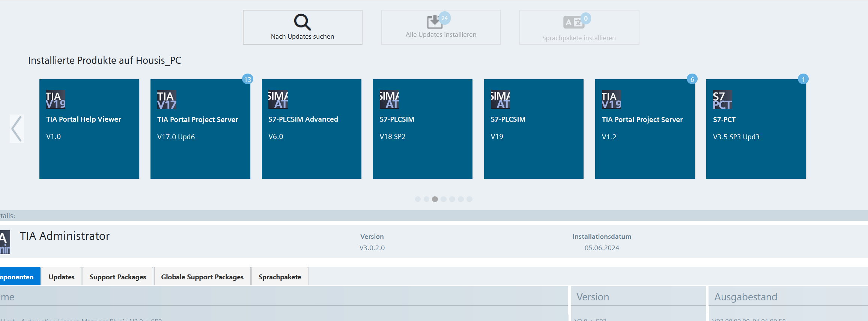The image size is (868, 321).
Task: Go to the second carousel page dot
Action: [426, 199]
